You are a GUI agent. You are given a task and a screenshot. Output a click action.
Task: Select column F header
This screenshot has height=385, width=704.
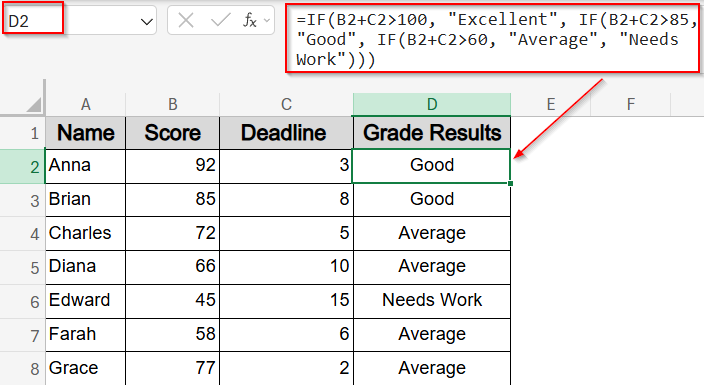pyautogui.click(x=630, y=104)
